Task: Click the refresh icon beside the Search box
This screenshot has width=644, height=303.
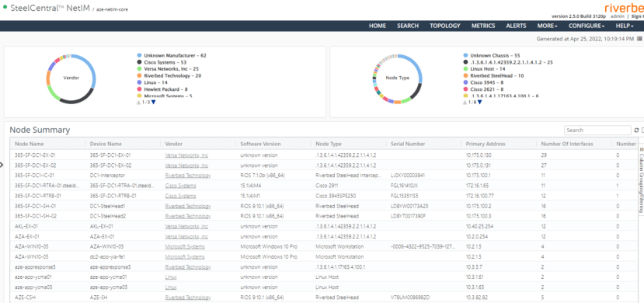Action: point(636,131)
